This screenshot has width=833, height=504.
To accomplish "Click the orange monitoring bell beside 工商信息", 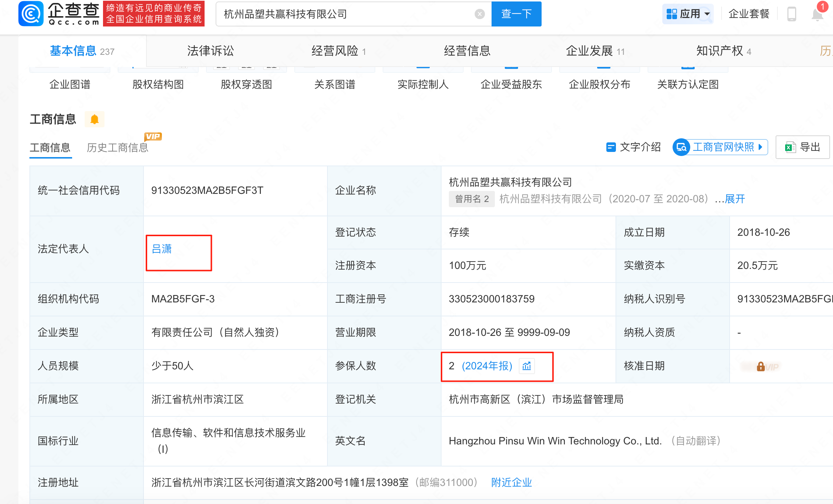I will [x=95, y=119].
